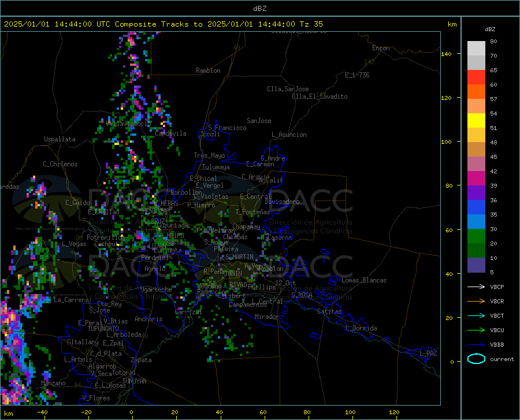Select the 'Potrerillos' label
Screen dimensions: 520x420
point(106,237)
